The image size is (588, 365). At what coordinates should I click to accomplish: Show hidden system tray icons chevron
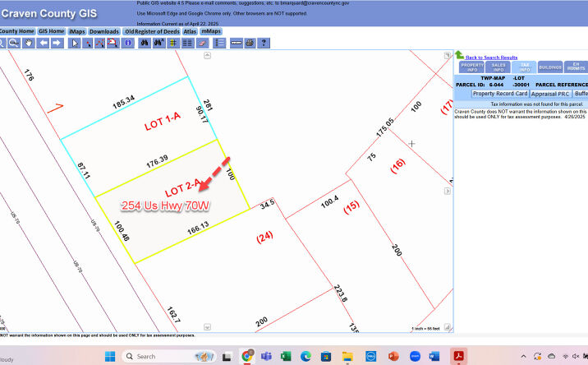coord(523,356)
